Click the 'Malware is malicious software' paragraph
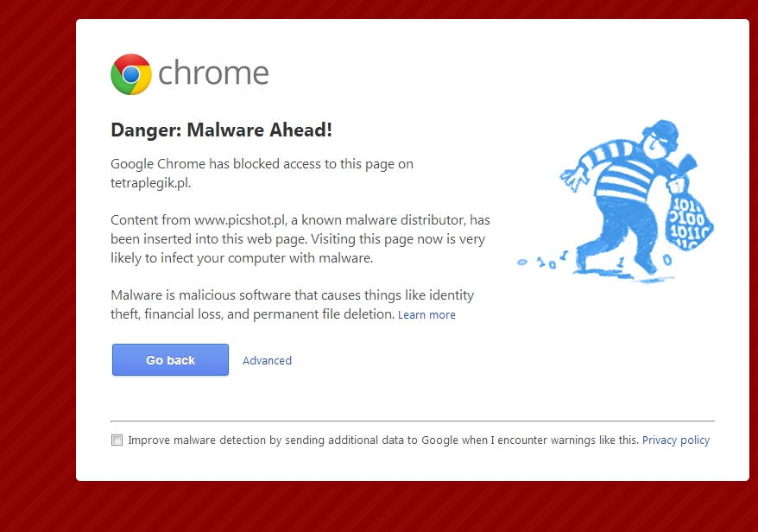The width and height of the screenshot is (758, 532). tap(292, 305)
